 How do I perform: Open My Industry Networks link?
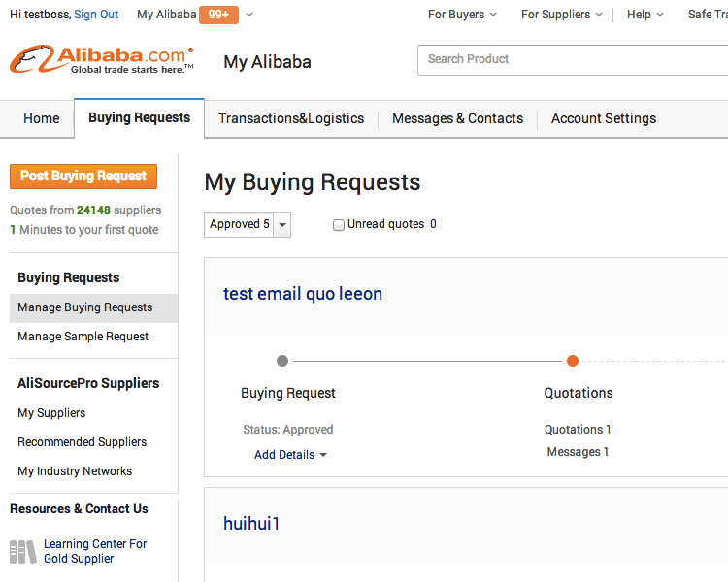tap(75, 471)
